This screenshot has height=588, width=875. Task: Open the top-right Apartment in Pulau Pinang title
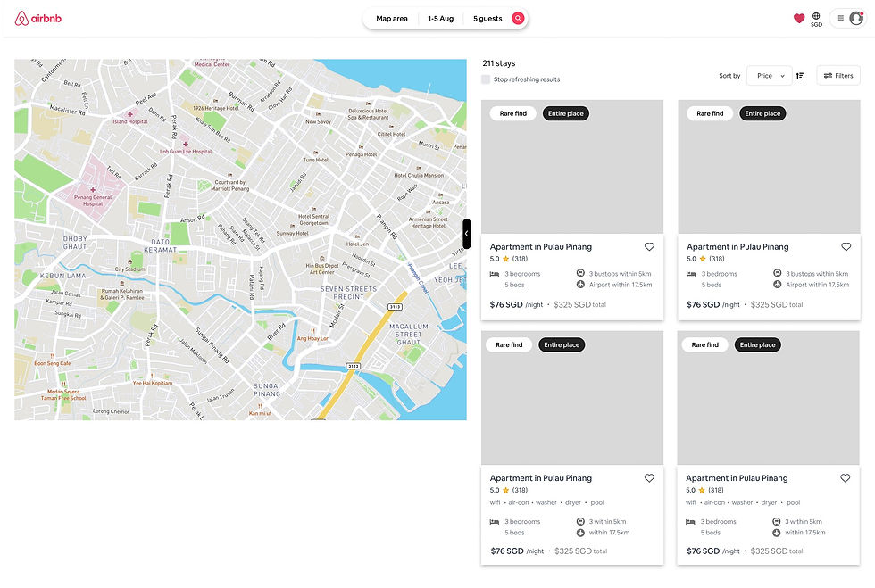click(737, 246)
